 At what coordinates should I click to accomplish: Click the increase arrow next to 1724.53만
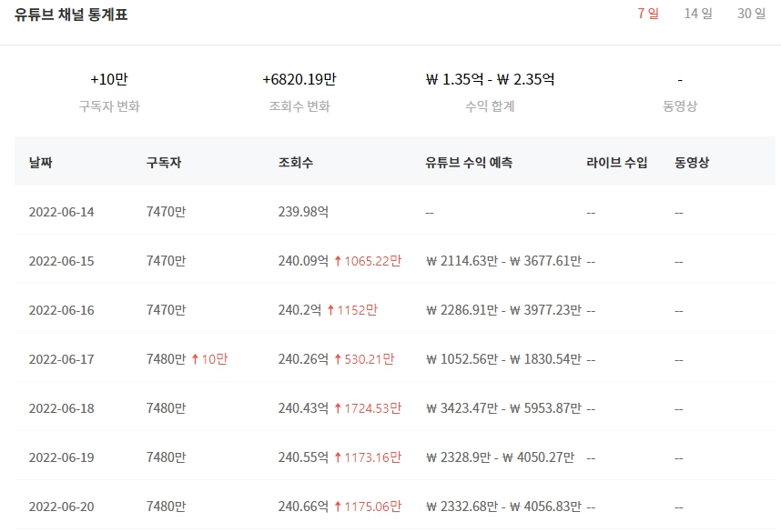(338, 407)
